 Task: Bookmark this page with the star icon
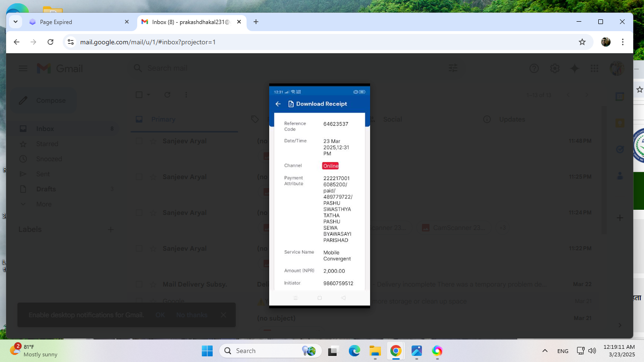click(x=582, y=42)
